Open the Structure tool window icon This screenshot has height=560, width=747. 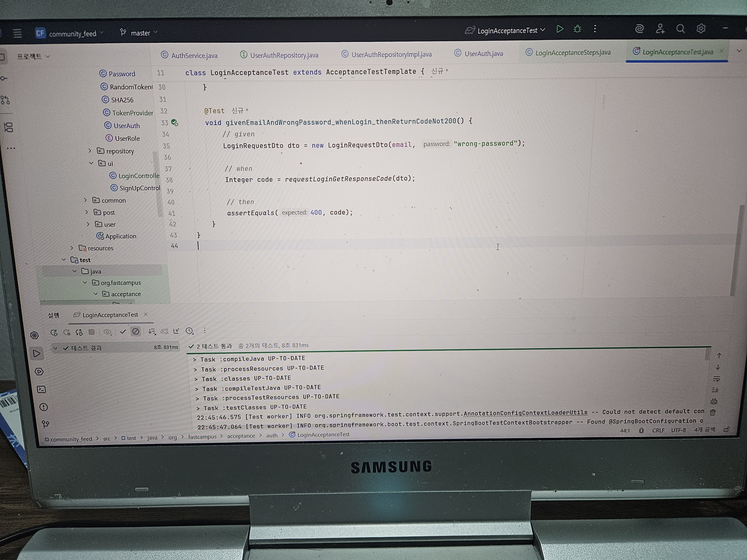8,128
